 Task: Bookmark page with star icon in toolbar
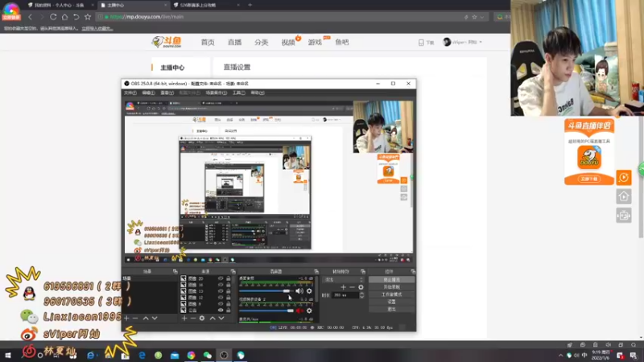(x=88, y=17)
